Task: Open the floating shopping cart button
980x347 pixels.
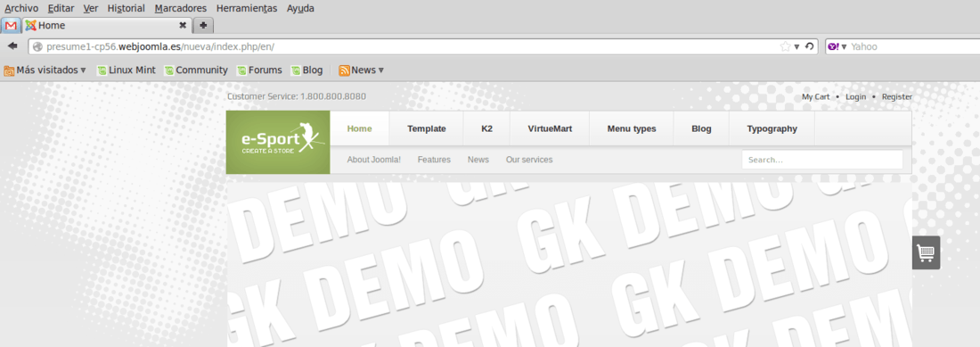Action: pos(926,252)
